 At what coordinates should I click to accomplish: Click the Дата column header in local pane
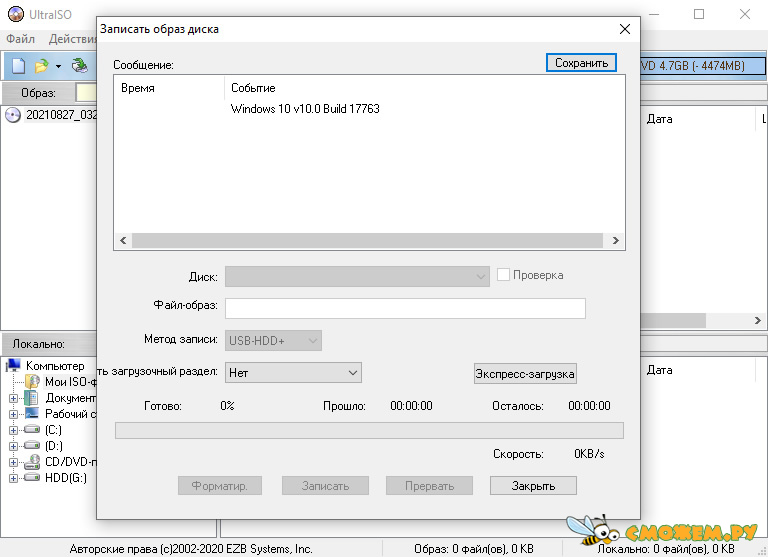coord(659,370)
